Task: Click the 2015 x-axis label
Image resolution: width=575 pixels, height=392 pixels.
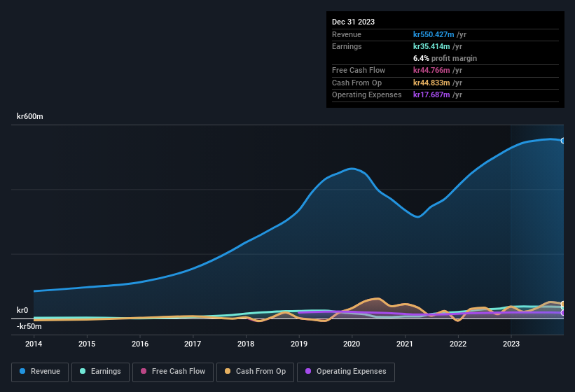Action: coord(87,344)
